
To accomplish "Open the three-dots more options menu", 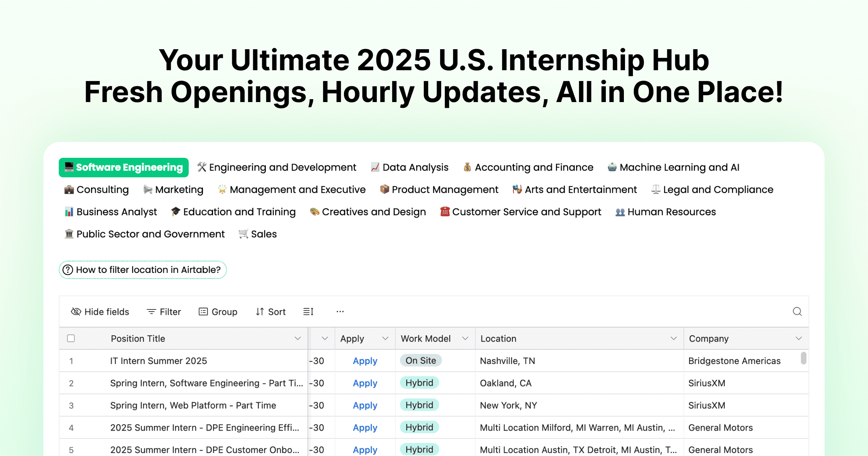I will coord(340,312).
